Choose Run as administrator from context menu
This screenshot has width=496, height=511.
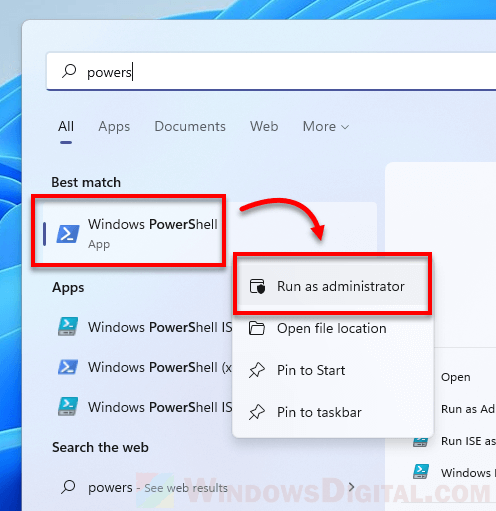pyautogui.click(x=332, y=286)
